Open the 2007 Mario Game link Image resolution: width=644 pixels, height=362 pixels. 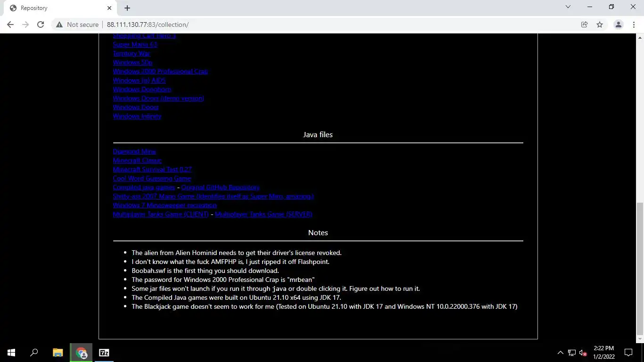pos(214,196)
